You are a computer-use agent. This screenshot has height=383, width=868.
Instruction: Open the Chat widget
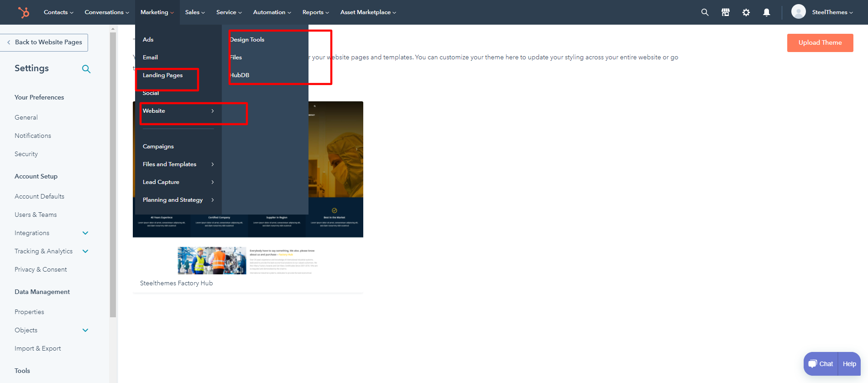click(821, 364)
